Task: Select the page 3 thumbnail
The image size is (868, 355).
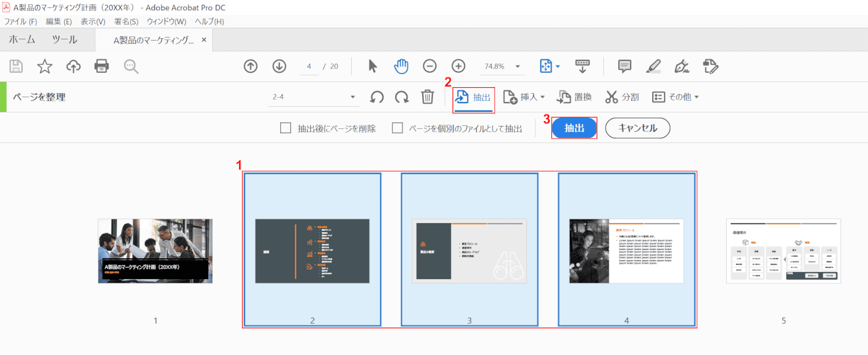Action: tap(470, 251)
